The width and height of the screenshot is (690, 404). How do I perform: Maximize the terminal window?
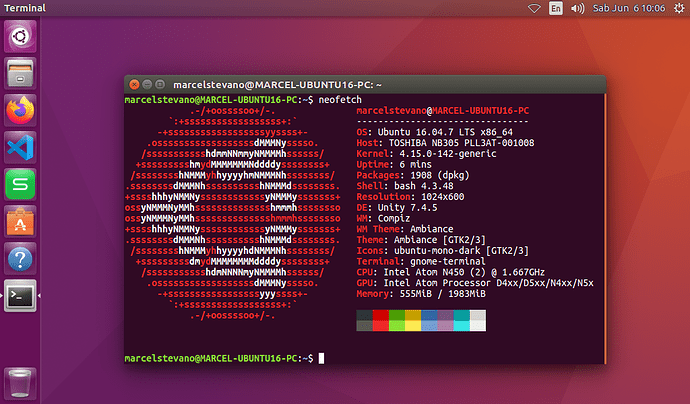pos(160,84)
